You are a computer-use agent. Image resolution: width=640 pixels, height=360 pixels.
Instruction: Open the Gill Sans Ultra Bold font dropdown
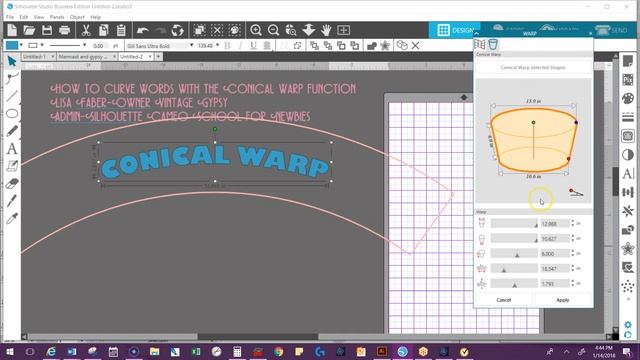(x=191, y=45)
